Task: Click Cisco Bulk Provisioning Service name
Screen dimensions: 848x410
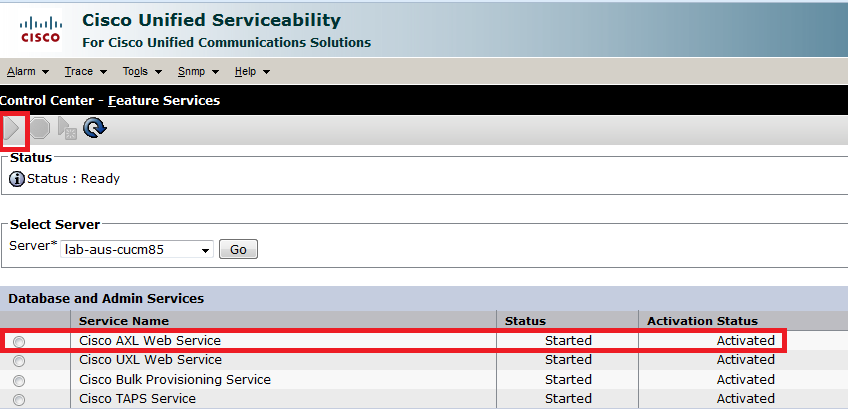Action: click(175, 380)
